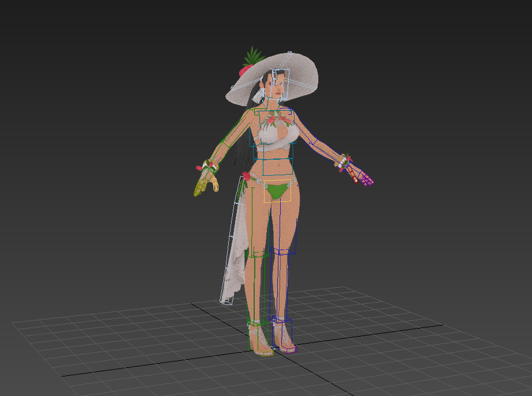Screen dimensions: 532x396
Task: Select the blue calf bone wireframe
Action: point(279,286)
